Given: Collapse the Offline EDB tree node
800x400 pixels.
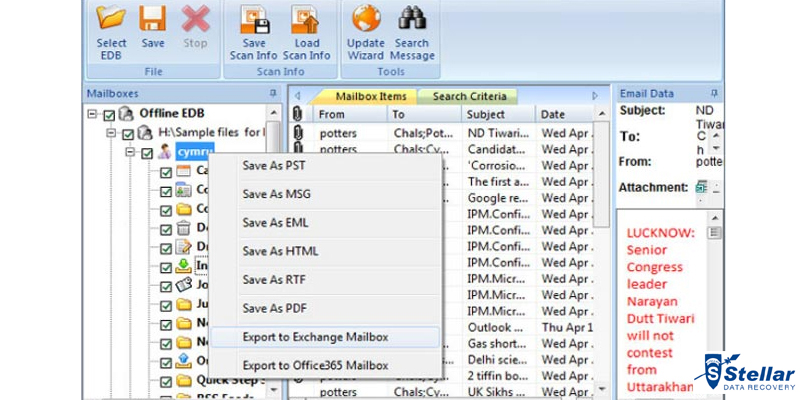Looking at the screenshot, I should click(94, 113).
